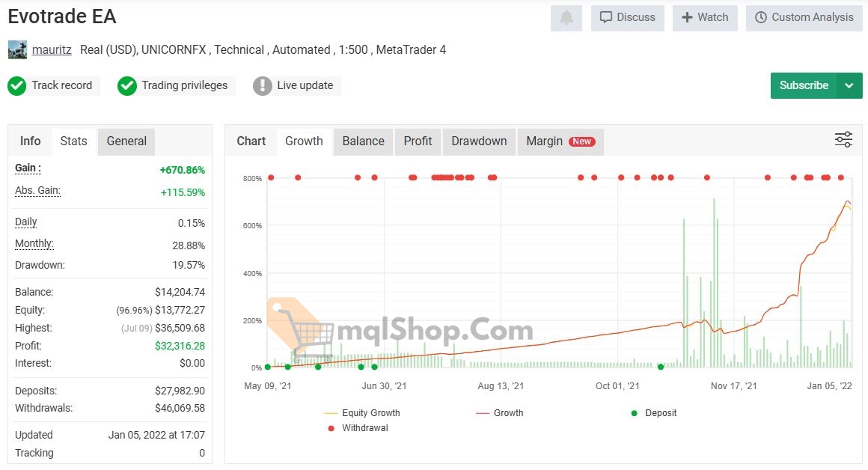Click the Trading privileges verification icon

[x=126, y=85]
